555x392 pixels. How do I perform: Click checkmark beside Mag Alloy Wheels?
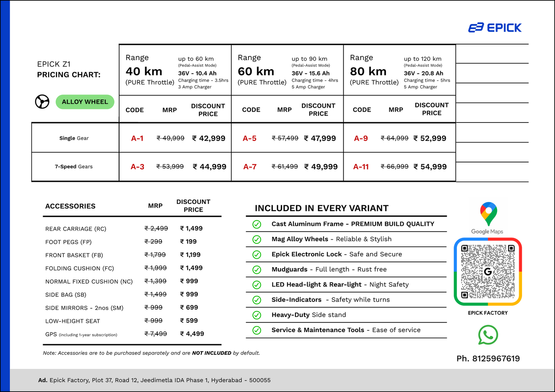tap(257, 240)
